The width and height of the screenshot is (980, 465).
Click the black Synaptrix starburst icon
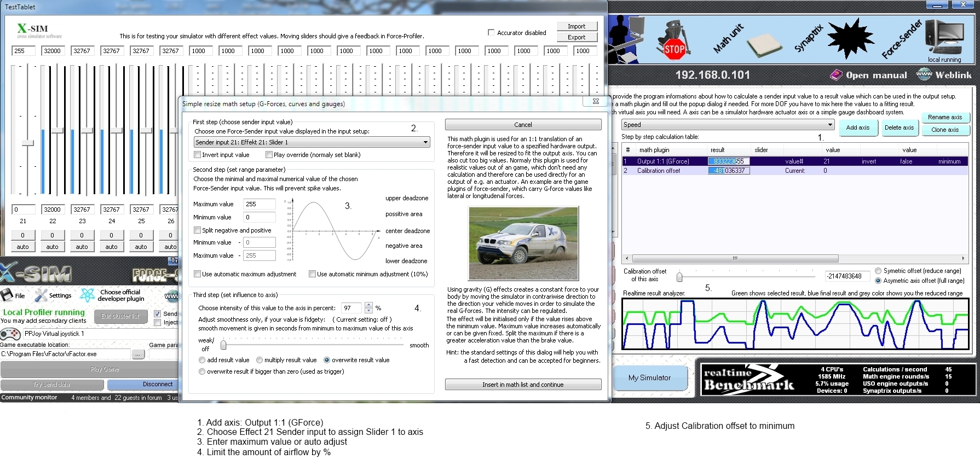point(850,38)
